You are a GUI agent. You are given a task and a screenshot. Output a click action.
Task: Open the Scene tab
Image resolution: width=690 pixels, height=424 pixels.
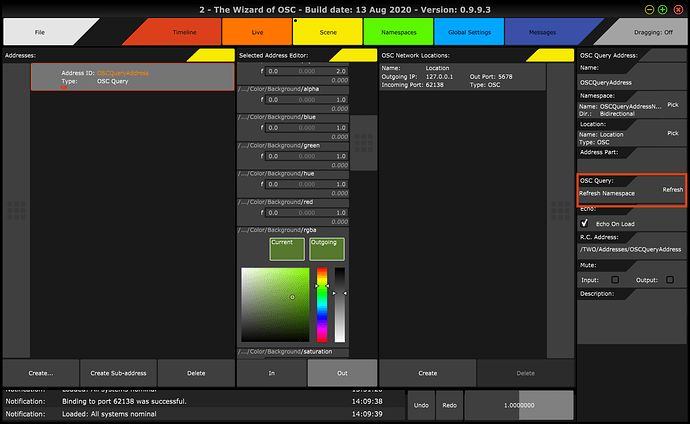[x=328, y=32]
